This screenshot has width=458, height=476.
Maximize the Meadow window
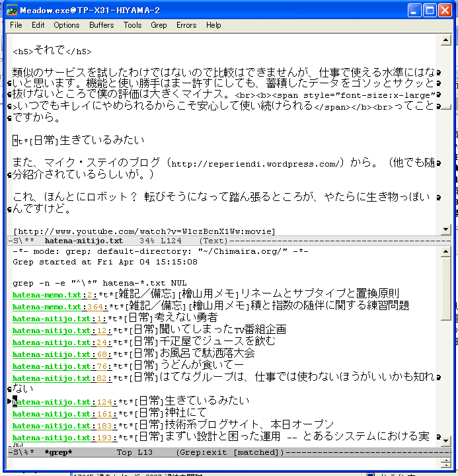[430, 10]
